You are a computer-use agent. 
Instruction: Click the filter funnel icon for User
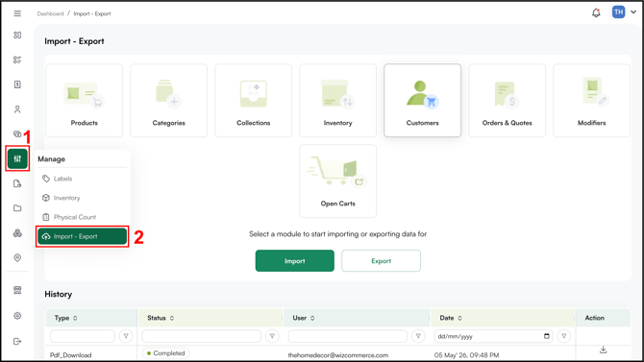(418, 336)
